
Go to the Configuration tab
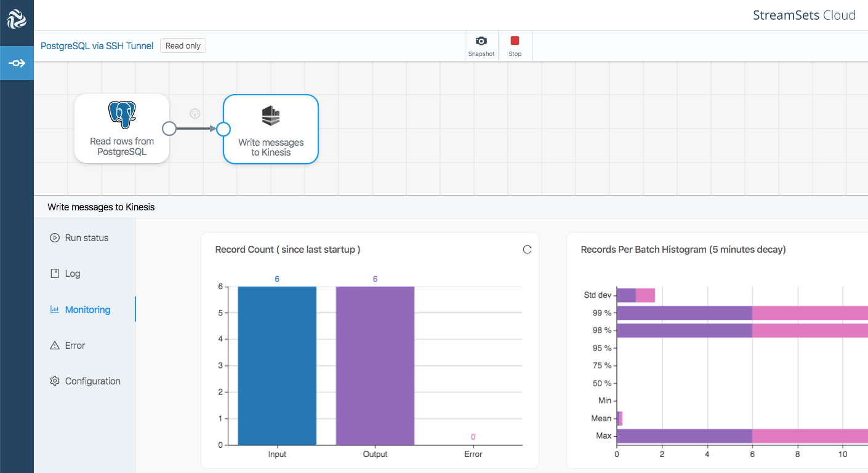(x=85, y=381)
